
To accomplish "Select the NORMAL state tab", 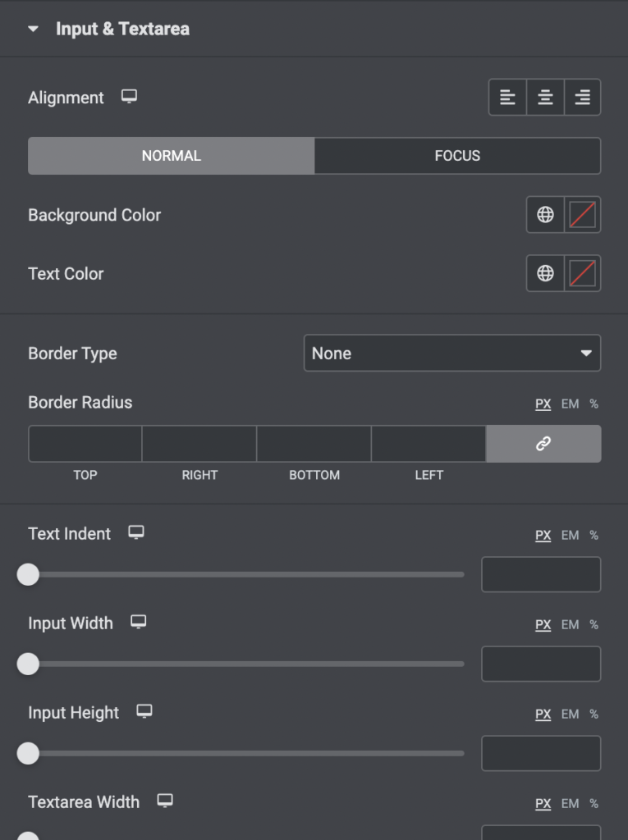I will 170,155.
